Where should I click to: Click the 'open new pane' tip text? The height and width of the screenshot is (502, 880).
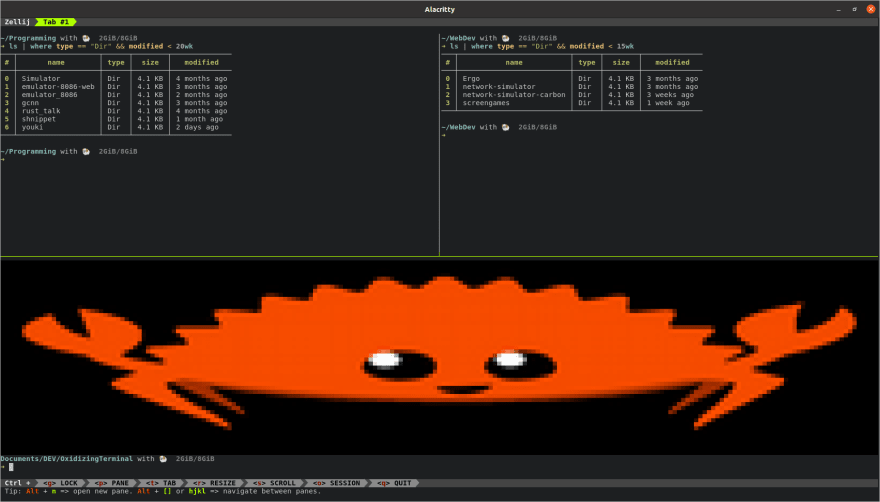(x=99, y=491)
